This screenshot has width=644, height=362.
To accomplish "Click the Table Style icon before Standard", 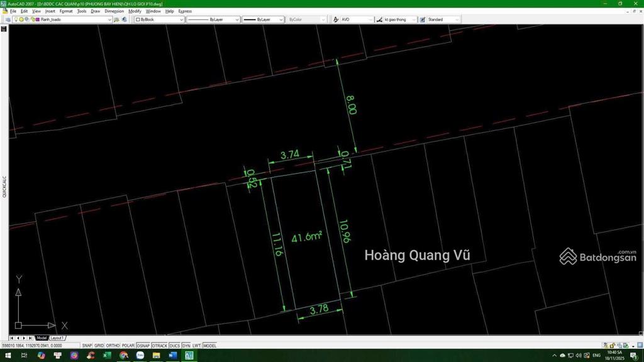I will coord(422,19).
